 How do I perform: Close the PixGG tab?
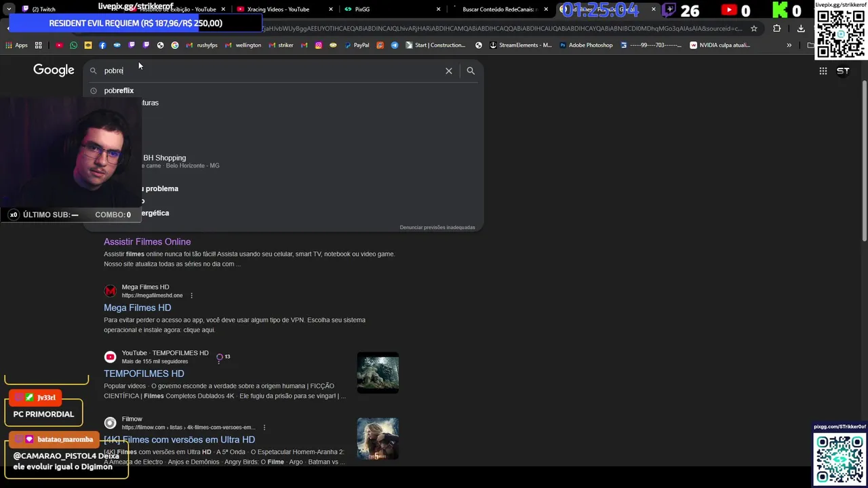click(439, 9)
